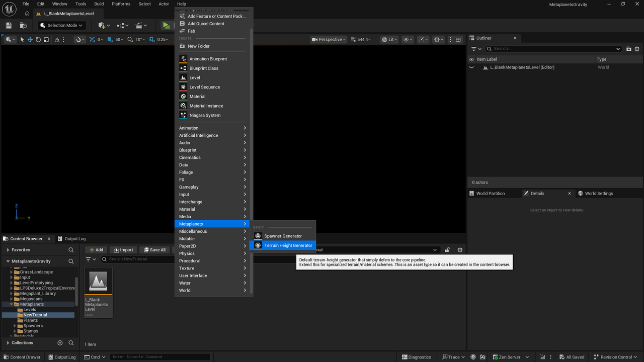The height and width of the screenshot is (362, 644).
Task: Open the quick add actor icon menu
Action: coord(104,25)
